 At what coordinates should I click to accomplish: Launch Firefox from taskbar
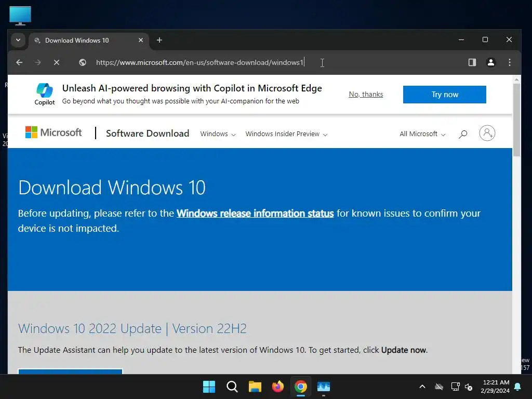click(278, 387)
